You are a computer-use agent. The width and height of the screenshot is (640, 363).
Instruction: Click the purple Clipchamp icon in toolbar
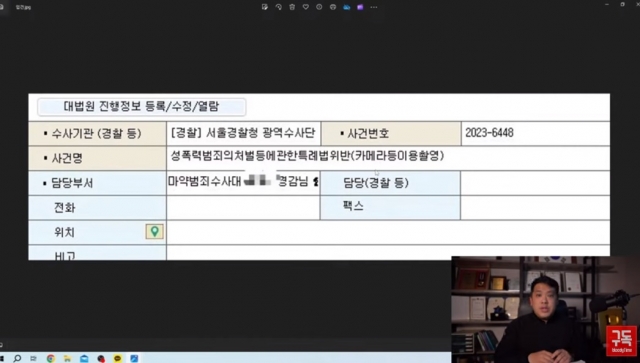click(x=360, y=7)
